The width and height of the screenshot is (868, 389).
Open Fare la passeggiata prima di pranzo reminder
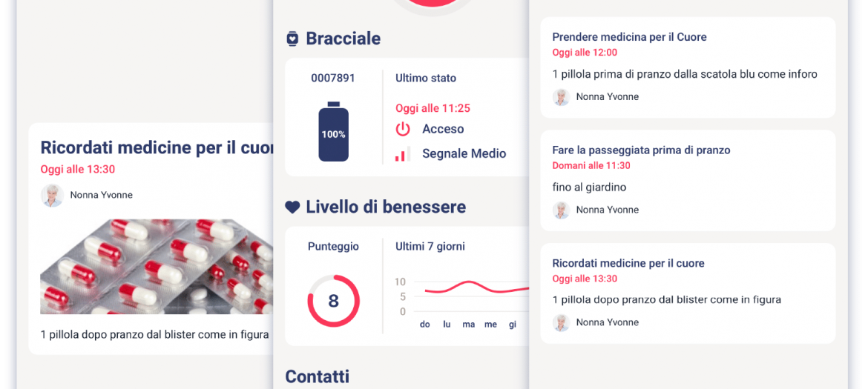coord(688,181)
